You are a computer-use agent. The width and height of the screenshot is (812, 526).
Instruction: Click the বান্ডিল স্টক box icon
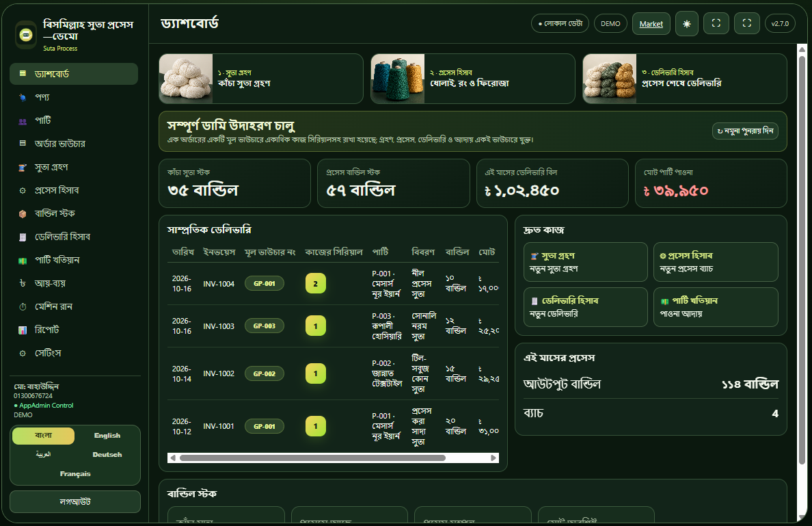pyautogui.click(x=23, y=213)
